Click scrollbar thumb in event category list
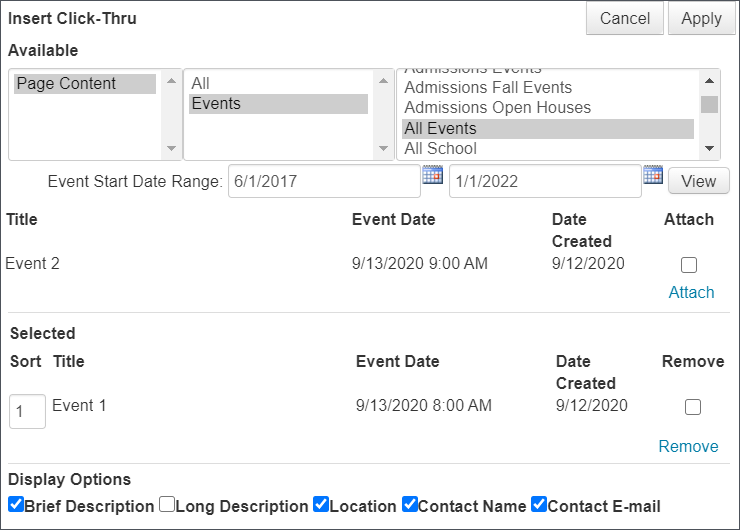This screenshot has height=530, width=740. coord(709,105)
